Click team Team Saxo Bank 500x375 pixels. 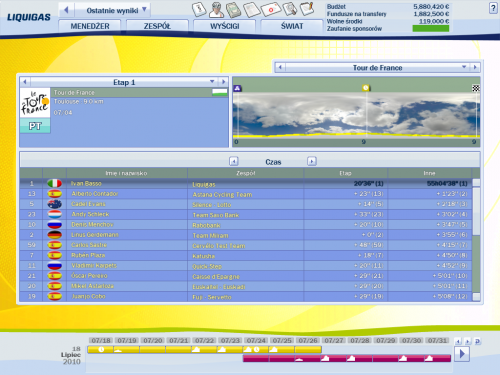pos(216,215)
